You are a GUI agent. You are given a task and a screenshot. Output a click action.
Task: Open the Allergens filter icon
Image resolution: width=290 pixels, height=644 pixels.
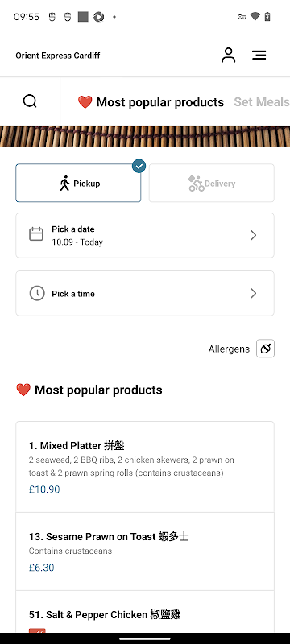(265, 349)
